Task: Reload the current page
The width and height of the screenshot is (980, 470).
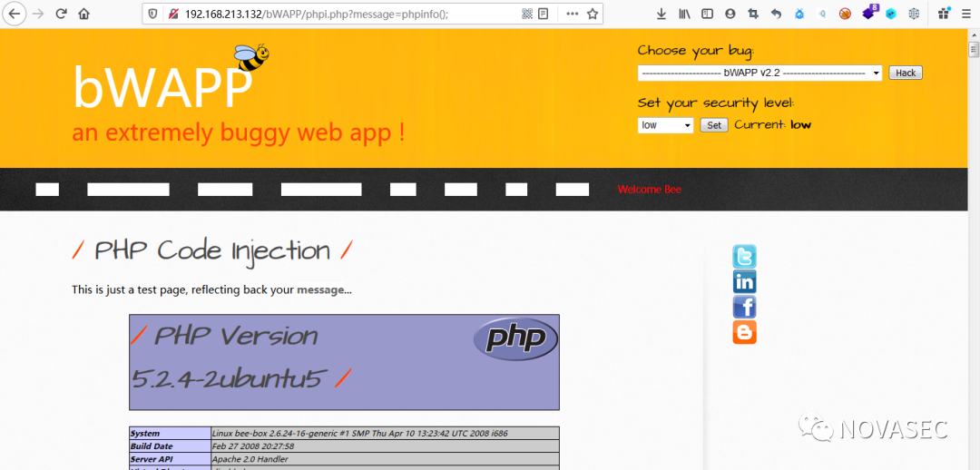Action: click(62, 14)
